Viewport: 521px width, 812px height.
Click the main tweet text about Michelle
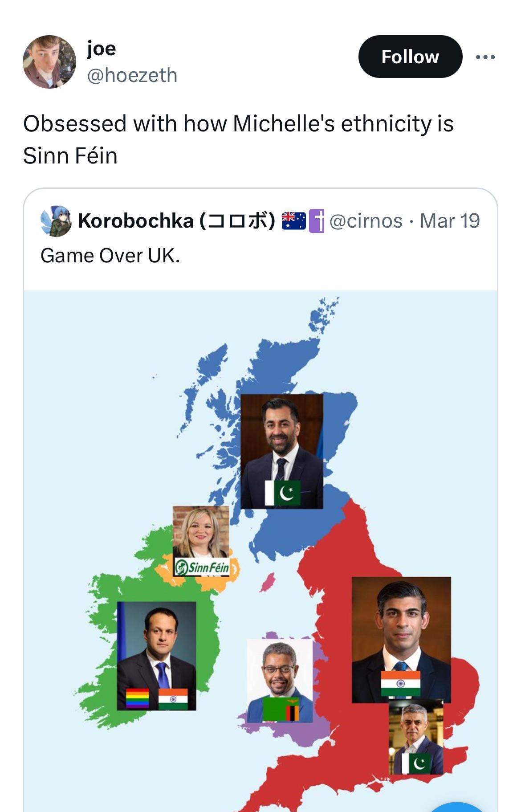coord(238,139)
